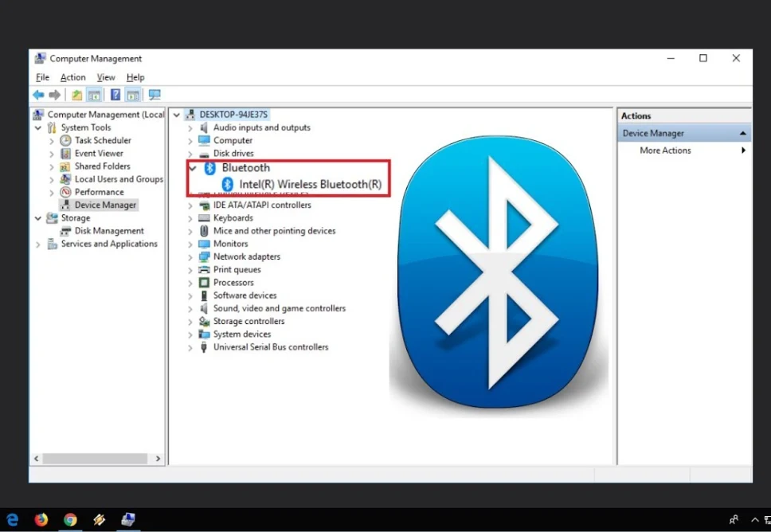
Task: Show hidden system tray icons chevron
Action: (755, 520)
